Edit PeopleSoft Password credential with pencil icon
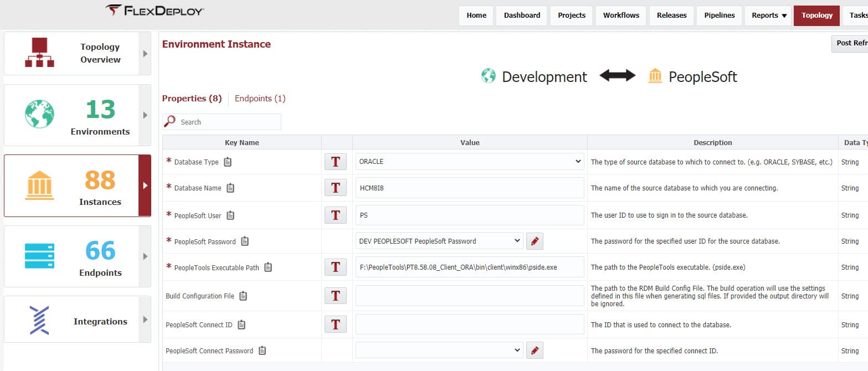Image resolution: width=868 pixels, height=371 pixels. [535, 241]
